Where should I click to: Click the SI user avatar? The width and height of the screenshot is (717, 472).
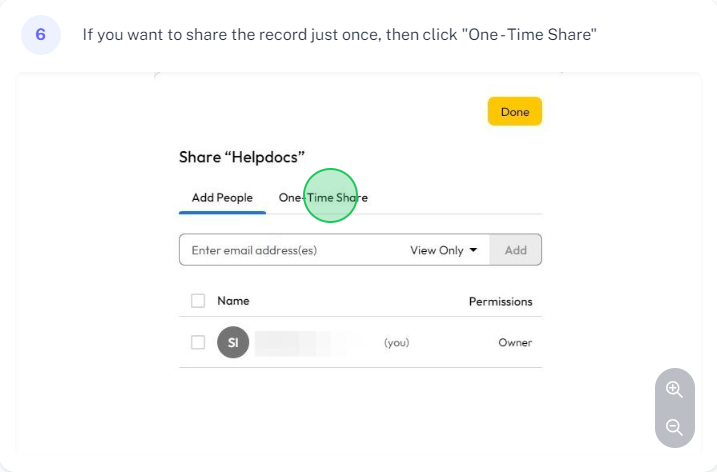233,342
